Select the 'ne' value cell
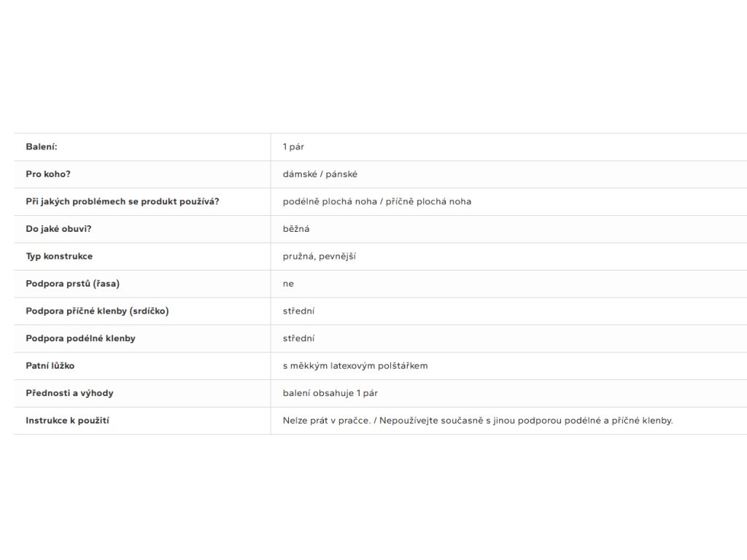This screenshot has height=560, width=747. tap(288, 284)
